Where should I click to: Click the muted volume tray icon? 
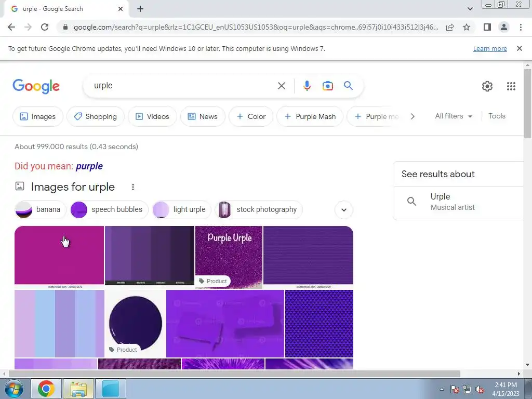click(480, 389)
